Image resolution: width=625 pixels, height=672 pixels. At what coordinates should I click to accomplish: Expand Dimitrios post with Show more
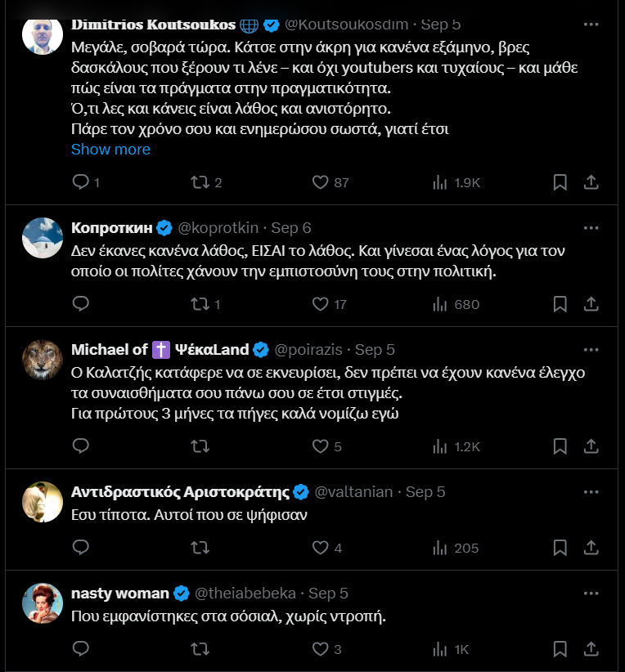110,150
